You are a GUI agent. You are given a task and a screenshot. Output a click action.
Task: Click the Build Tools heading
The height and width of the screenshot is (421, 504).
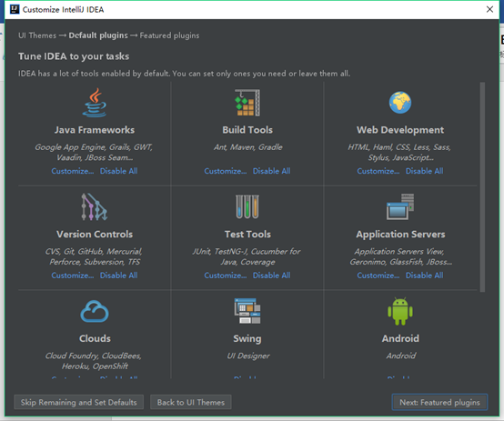[247, 130]
